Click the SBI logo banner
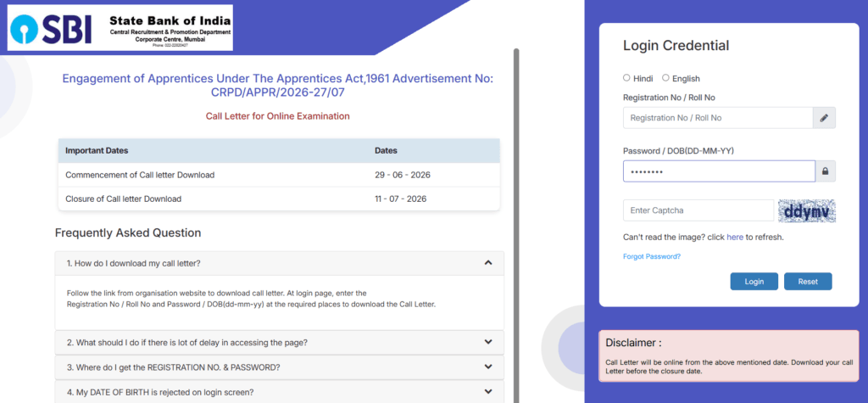The width and height of the screenshot is (868, 403). 120,28
